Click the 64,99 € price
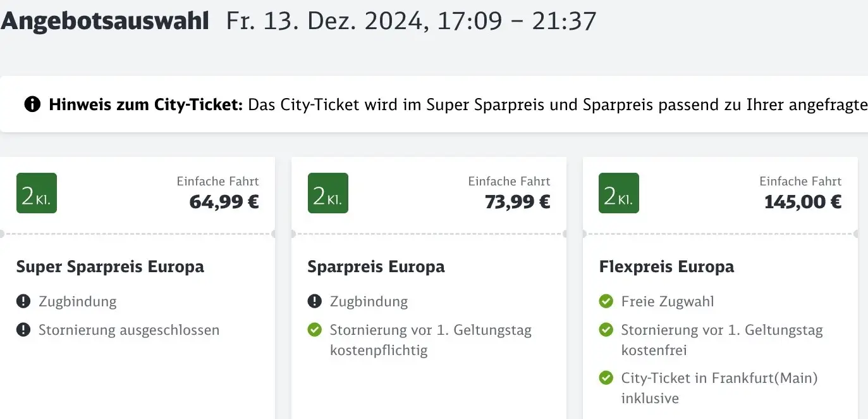The width and height of the screenshot is (868, 419). 224,202
